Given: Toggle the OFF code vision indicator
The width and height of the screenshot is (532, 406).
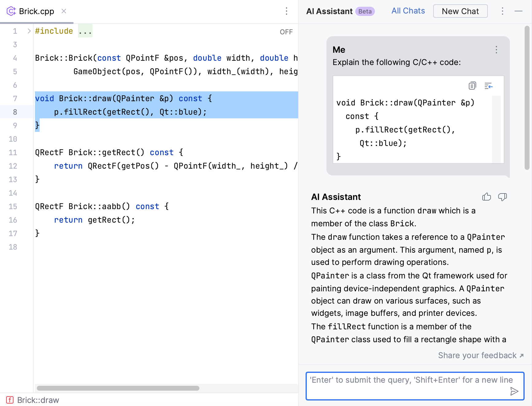Looking at the screenshot, I should coord(286,32).
